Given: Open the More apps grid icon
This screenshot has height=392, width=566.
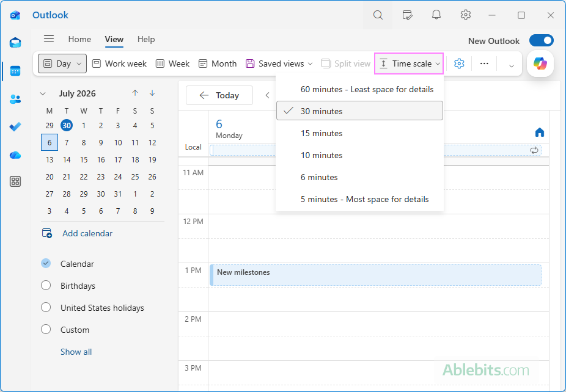Looking at the screenshot, I should (15, 181).
